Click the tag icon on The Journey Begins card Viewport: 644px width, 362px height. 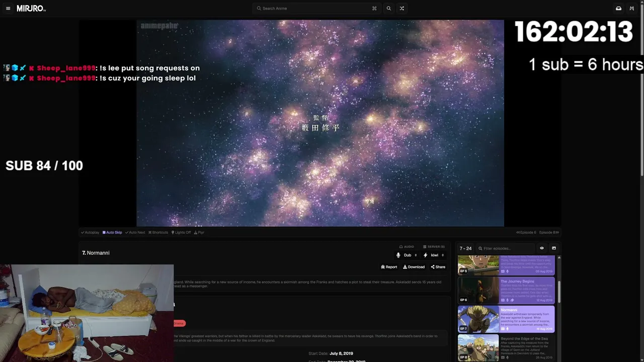coord(512,300)
